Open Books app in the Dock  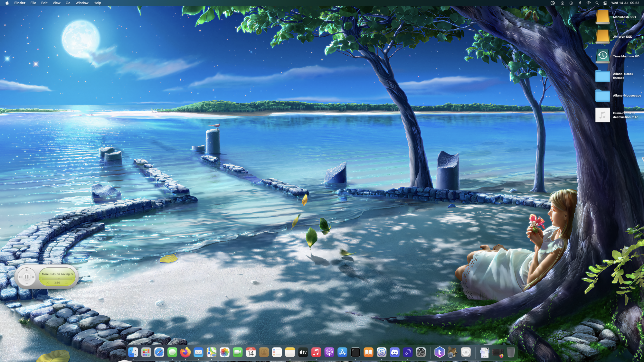(x=368, y=352)
